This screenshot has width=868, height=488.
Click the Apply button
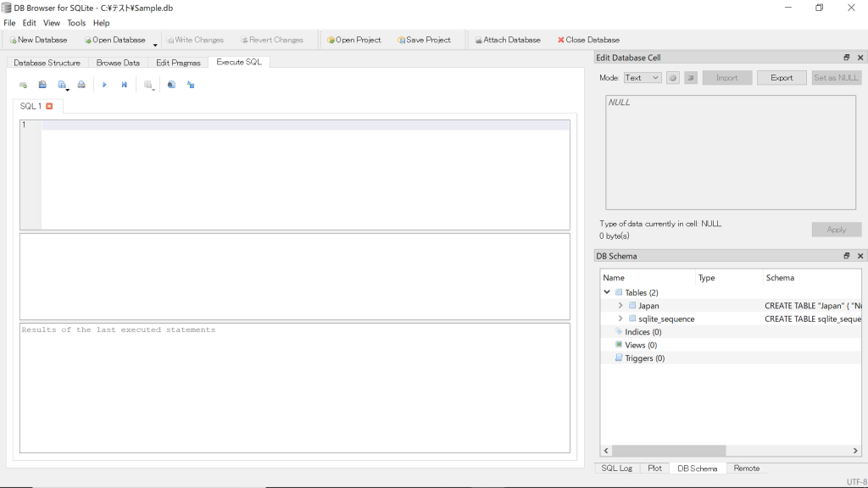point(837,230)
